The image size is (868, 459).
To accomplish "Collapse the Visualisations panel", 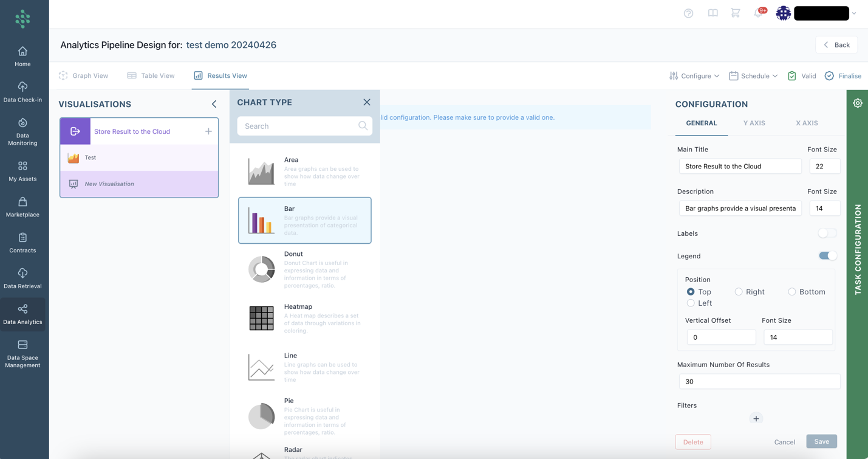I will point(214,104).
